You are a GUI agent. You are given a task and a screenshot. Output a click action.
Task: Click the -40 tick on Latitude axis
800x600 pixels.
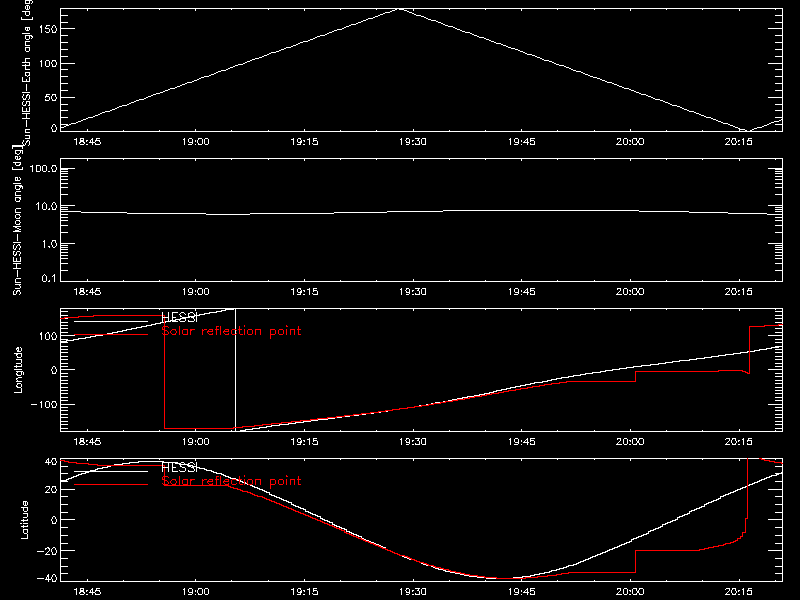click(47, 579)
